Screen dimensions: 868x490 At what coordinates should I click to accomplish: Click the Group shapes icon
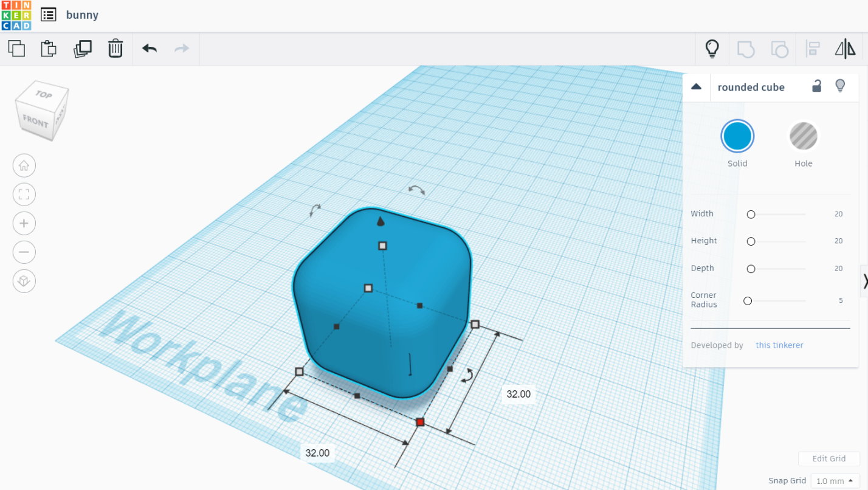point(746,49)
